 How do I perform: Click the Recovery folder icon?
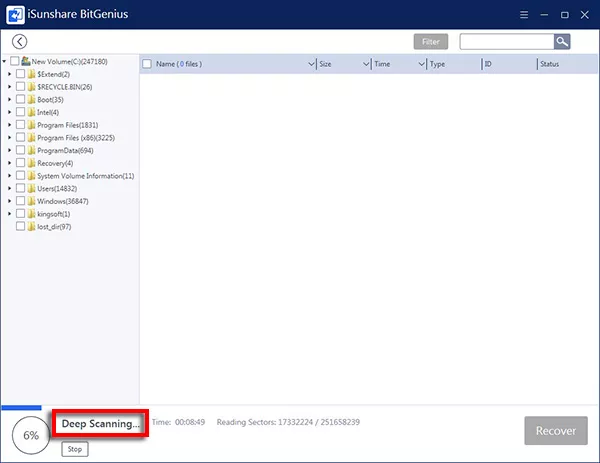click(x=32, y=163)
